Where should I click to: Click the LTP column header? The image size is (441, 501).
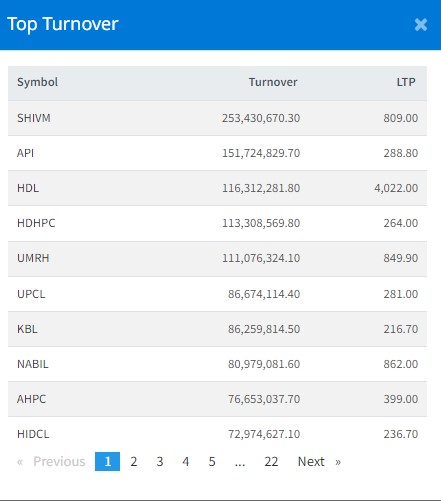[x=406, y=82]
